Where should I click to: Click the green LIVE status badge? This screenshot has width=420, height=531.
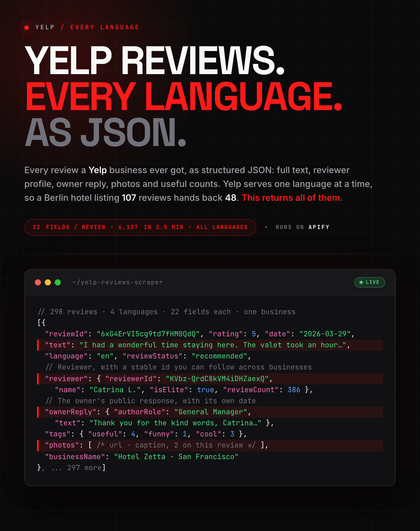(x=369, y=282)
